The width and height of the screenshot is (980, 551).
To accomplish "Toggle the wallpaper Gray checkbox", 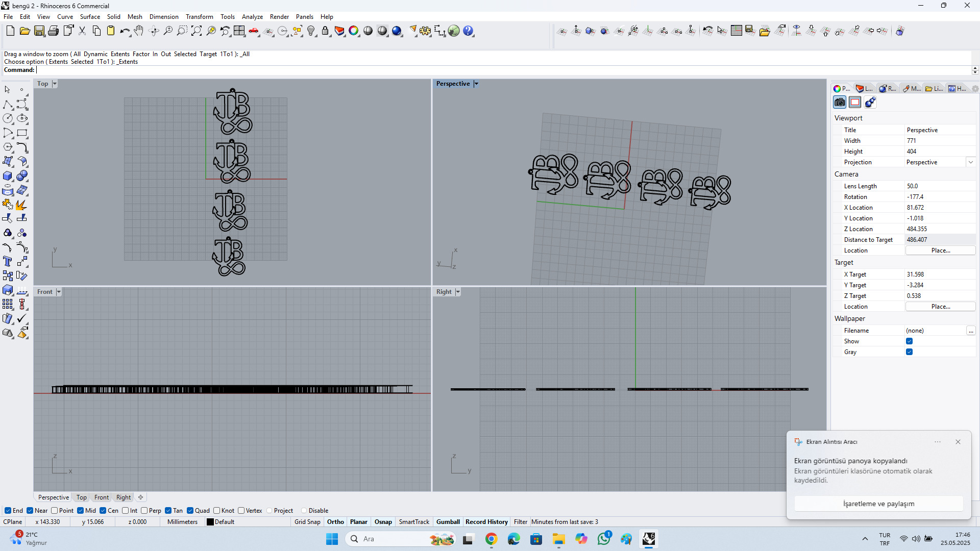I will pyautogui.click(x=909, y=352).
